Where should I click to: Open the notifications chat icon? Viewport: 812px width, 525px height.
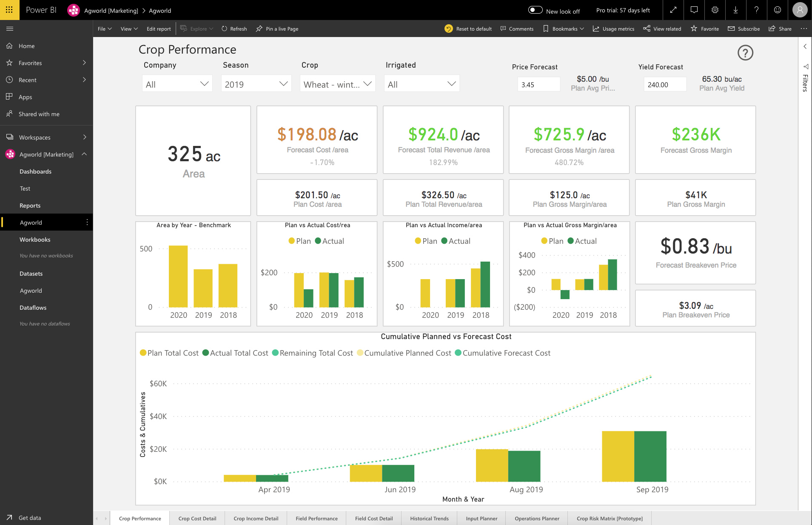[x=694, y=10]
